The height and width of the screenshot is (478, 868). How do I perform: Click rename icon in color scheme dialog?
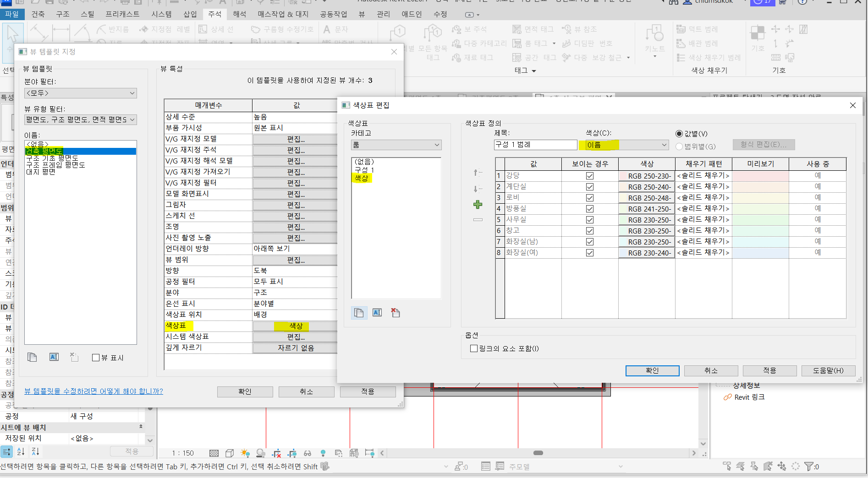point(377,313)
